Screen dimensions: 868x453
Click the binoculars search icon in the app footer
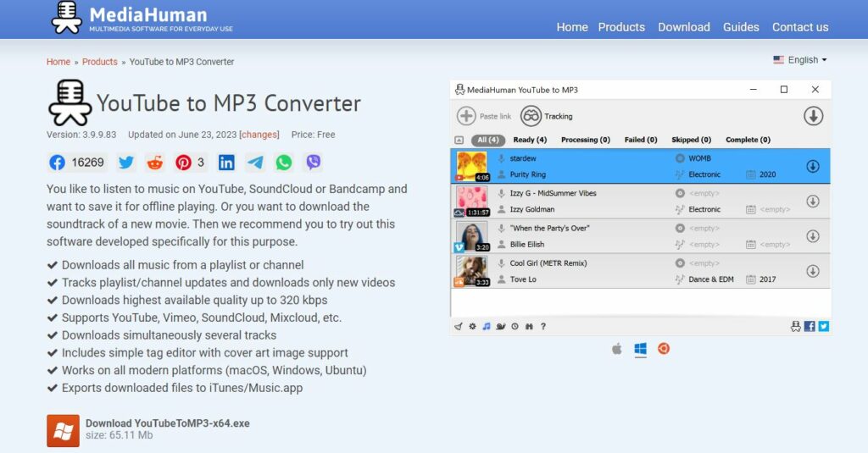[529, 326]
